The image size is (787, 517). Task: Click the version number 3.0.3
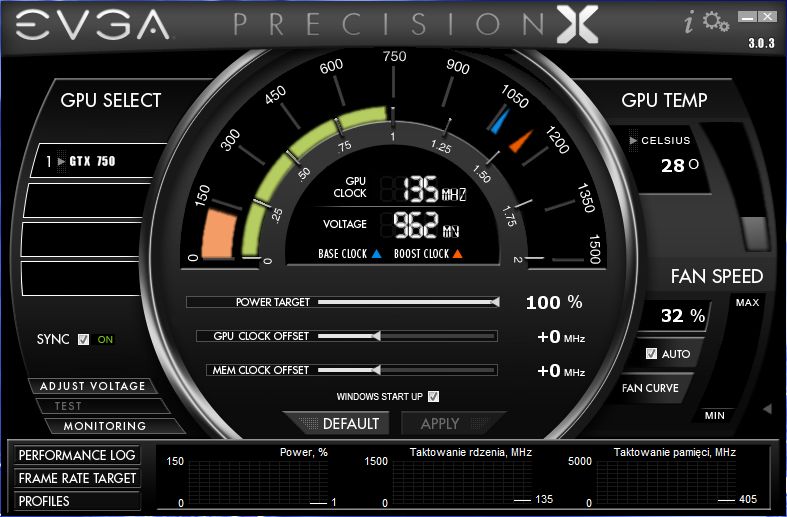tap(761, 43)
